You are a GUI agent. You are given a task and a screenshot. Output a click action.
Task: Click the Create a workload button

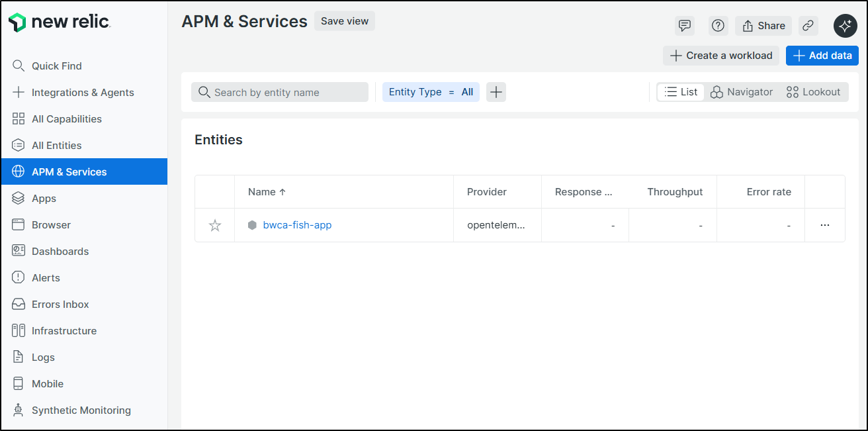click(721, 56)
